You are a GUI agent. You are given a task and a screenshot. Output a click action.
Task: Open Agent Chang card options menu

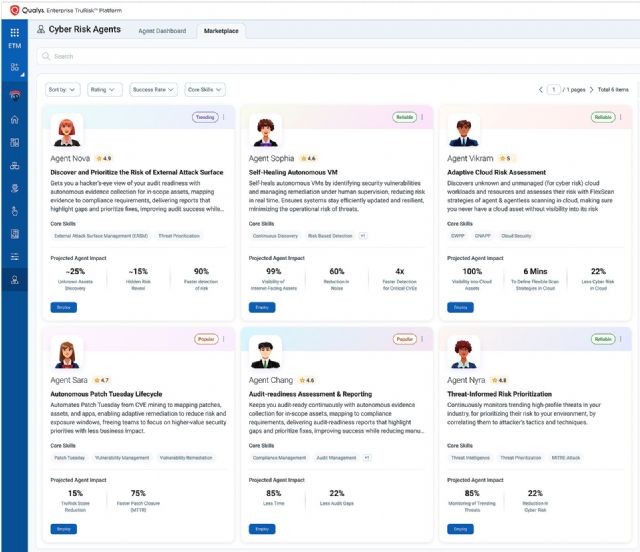pos(422,339)
